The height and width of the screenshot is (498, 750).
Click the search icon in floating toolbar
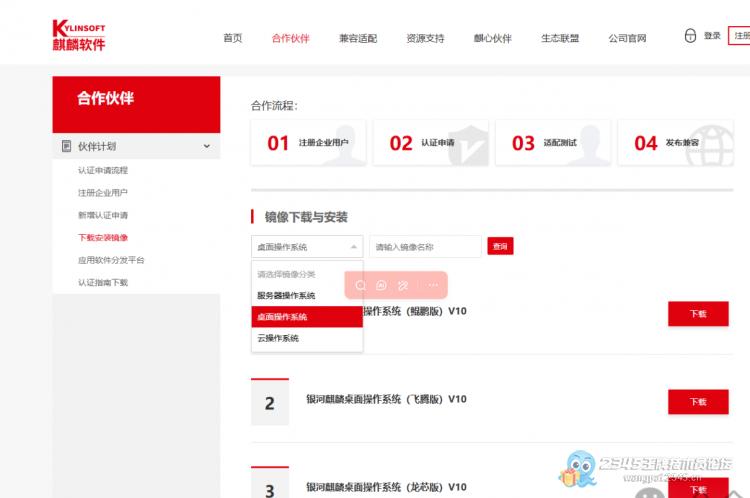coord(361,285)
